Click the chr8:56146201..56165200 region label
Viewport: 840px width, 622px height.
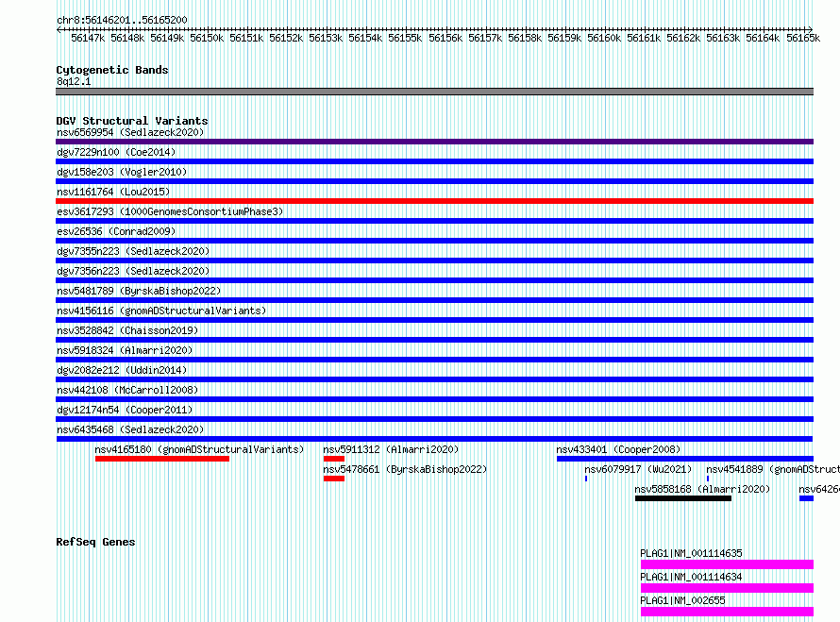pos(122,20)
